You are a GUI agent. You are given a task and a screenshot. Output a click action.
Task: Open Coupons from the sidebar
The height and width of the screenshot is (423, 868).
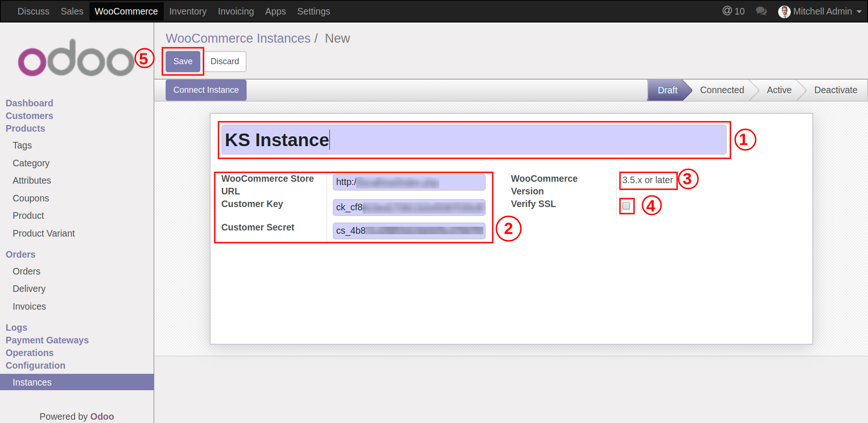[31, 198]
